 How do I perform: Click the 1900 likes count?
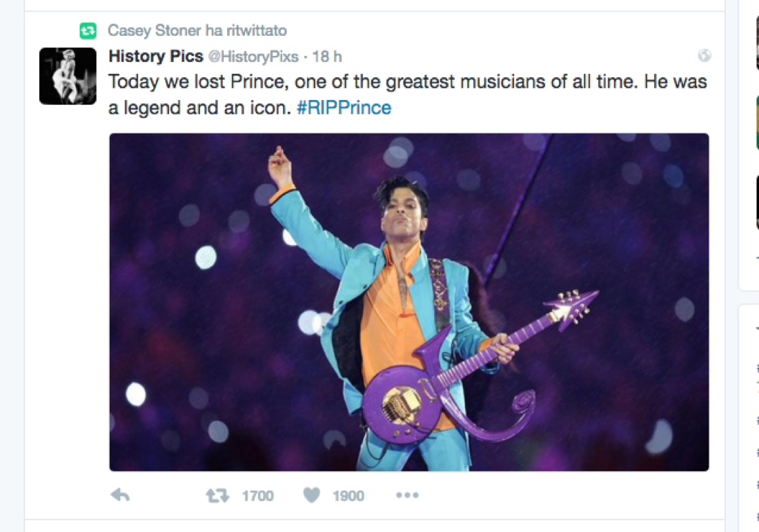point(348,495)
